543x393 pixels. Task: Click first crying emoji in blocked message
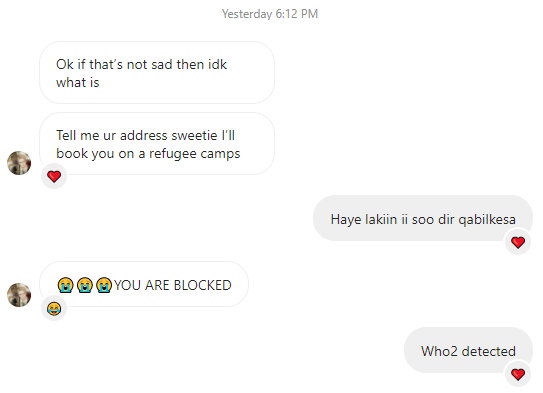tap(65, 285)
